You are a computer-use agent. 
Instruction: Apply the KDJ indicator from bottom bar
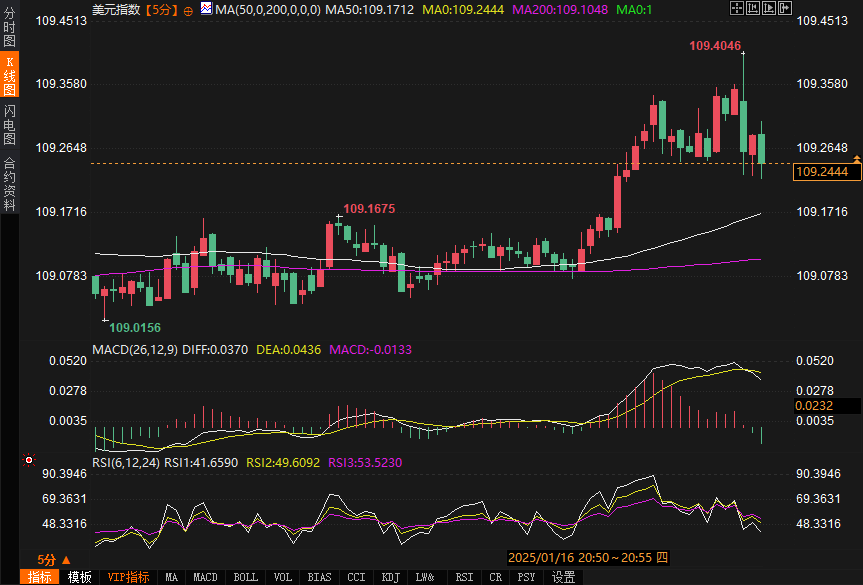[x=390, y=577]
